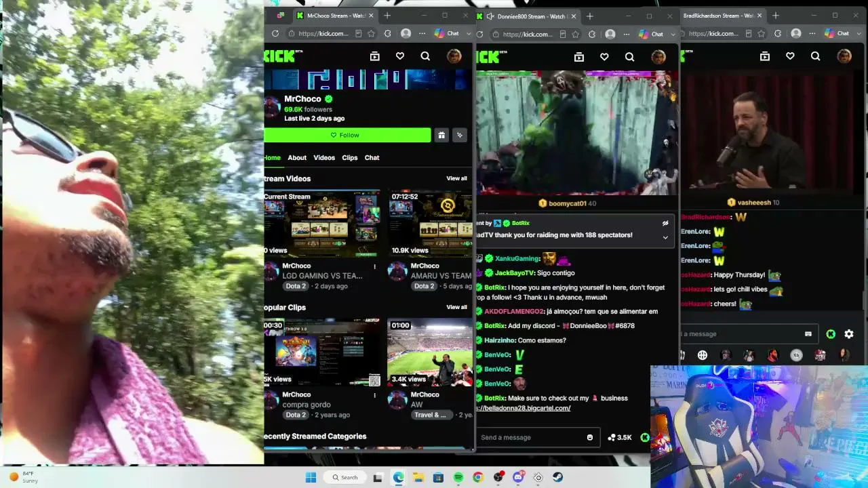This screenshot has width=868, height=488.
Task: Open browse icon in MrChoco window
Action: (x=374, y=56)
